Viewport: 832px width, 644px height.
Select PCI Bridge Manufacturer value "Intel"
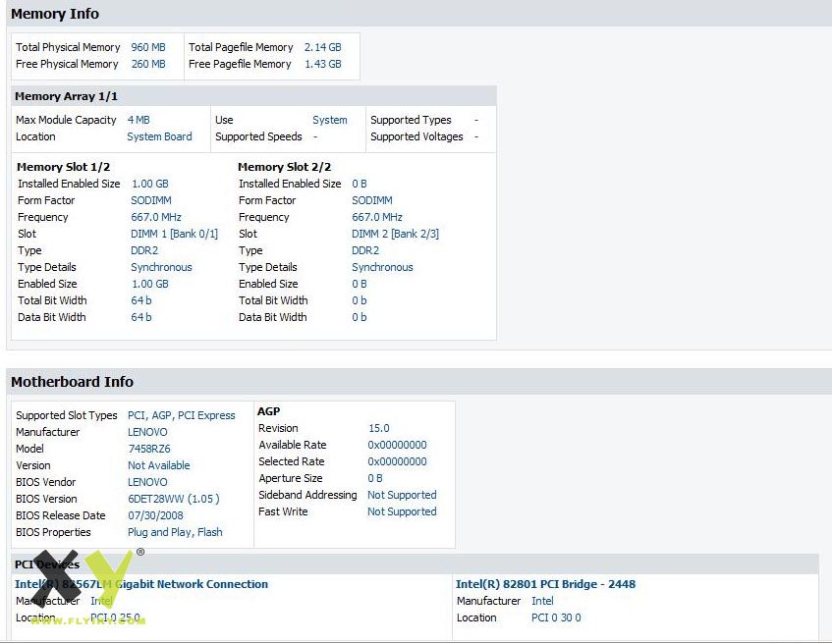point(542,601)
